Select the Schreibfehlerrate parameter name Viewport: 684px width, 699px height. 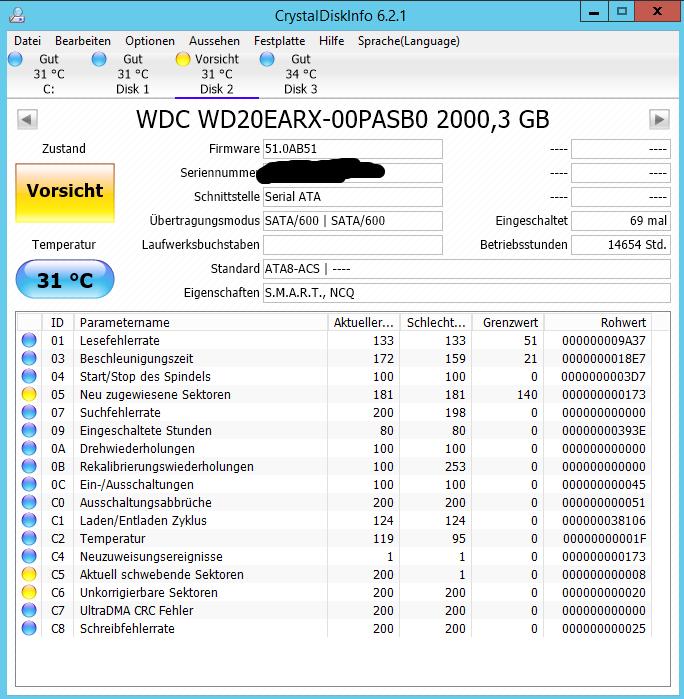pyautogui.click(x=127, y=629)
